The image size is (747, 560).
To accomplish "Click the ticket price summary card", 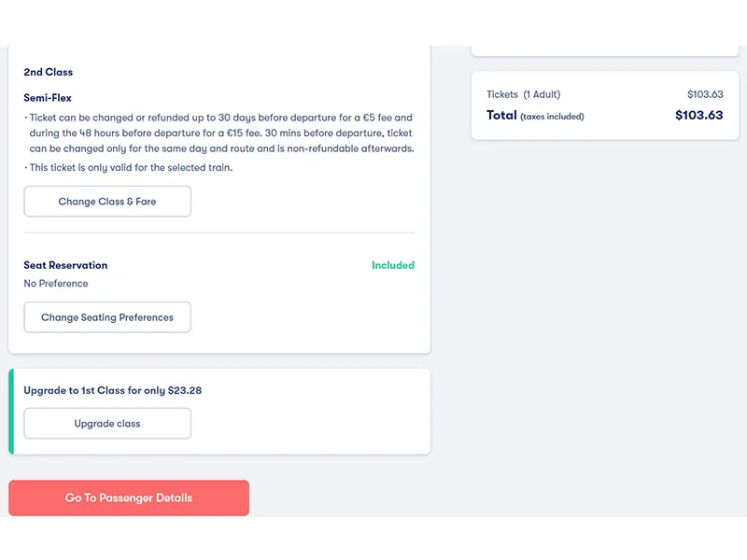I will pos(605,105).
